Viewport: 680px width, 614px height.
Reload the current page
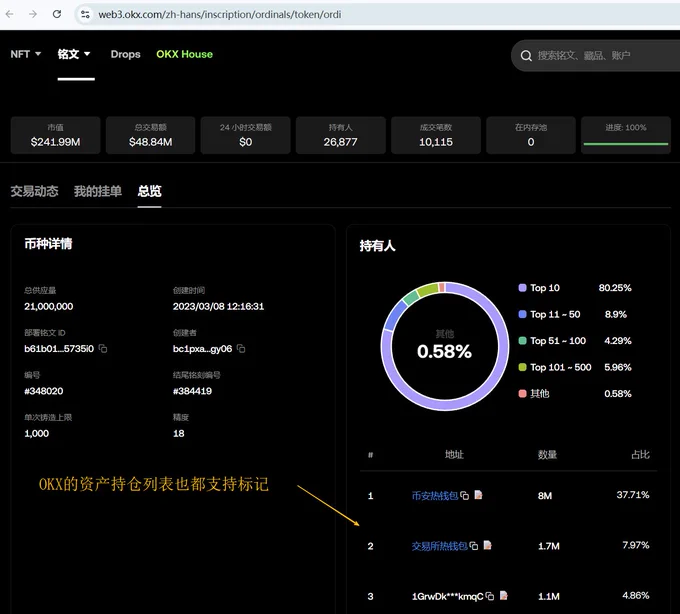pyautogui.click(x=57, y=14)
